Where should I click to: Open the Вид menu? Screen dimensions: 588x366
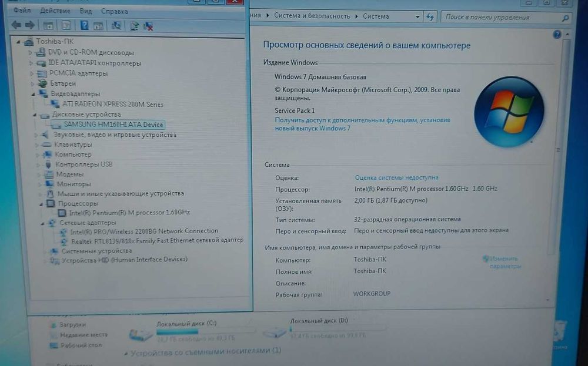[x=86, y=11]
